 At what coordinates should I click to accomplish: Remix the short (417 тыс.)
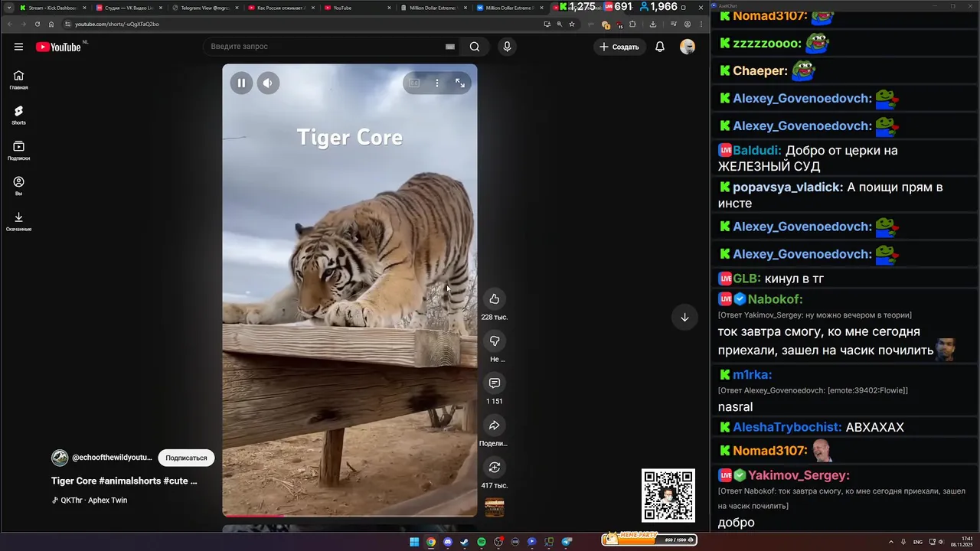[x=494, y=467]
